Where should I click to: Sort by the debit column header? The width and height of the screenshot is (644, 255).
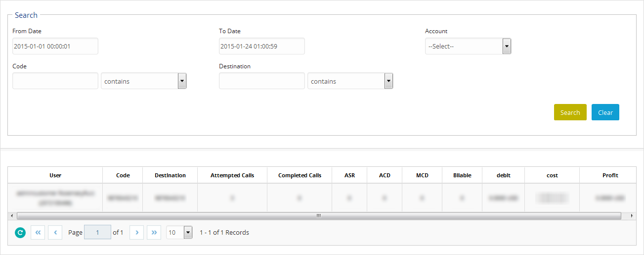504,175
